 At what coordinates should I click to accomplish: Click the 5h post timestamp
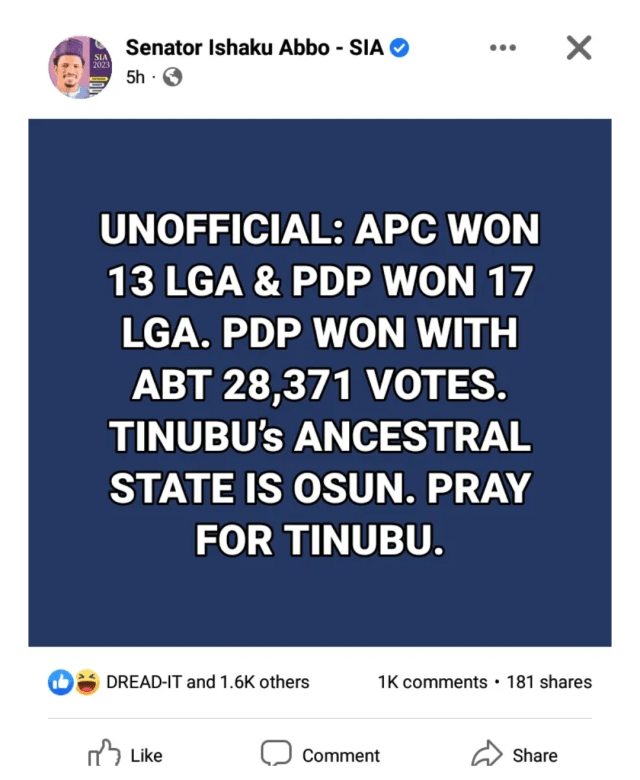coord(135,76)
